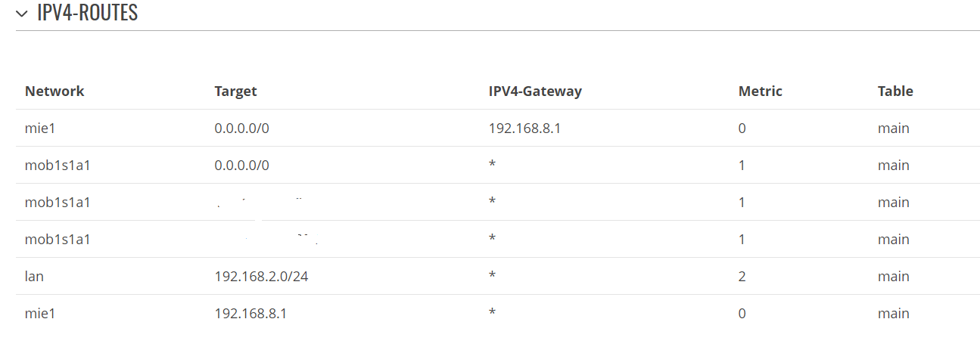The image size is (980, 350).
Task: Select the Metric column header
Action: click(761, 91)
